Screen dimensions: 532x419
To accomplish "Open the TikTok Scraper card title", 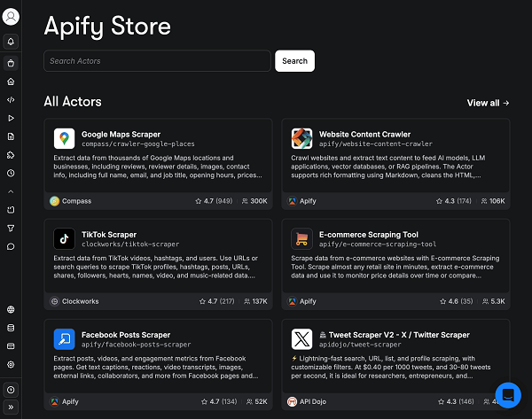I will (109, 235).
